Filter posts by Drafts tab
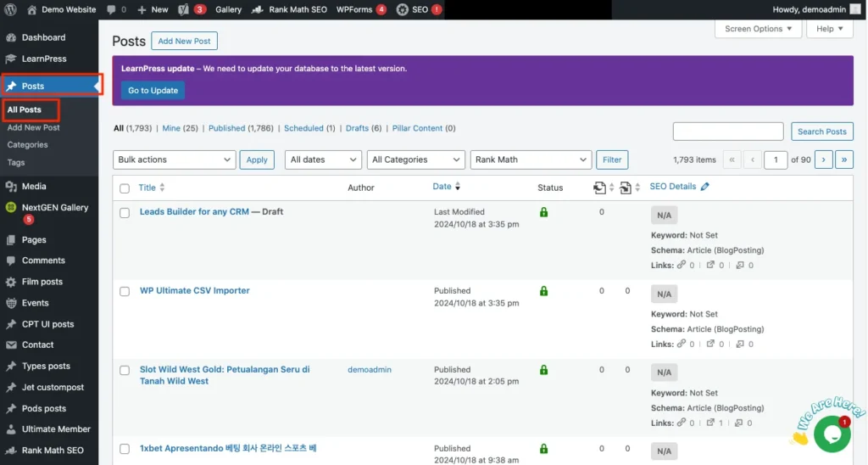Screen dimensions: 868x465 [357, 128]
